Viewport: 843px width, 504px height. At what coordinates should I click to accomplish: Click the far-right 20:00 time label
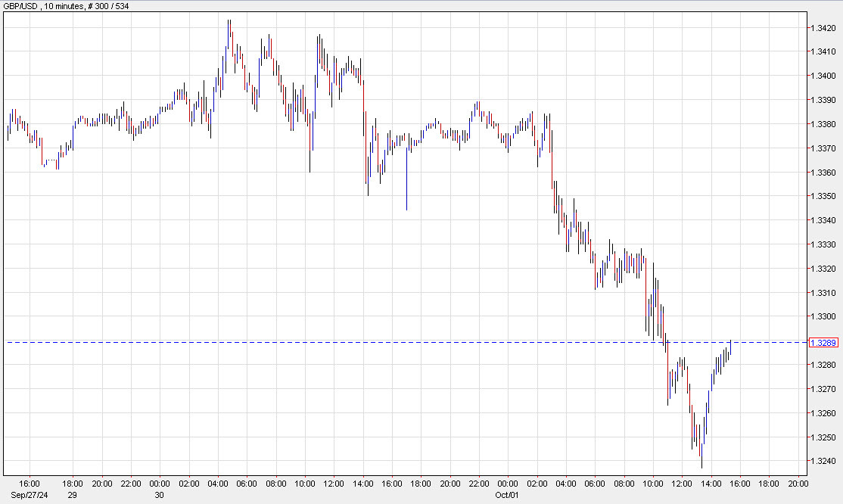point(800,482)
